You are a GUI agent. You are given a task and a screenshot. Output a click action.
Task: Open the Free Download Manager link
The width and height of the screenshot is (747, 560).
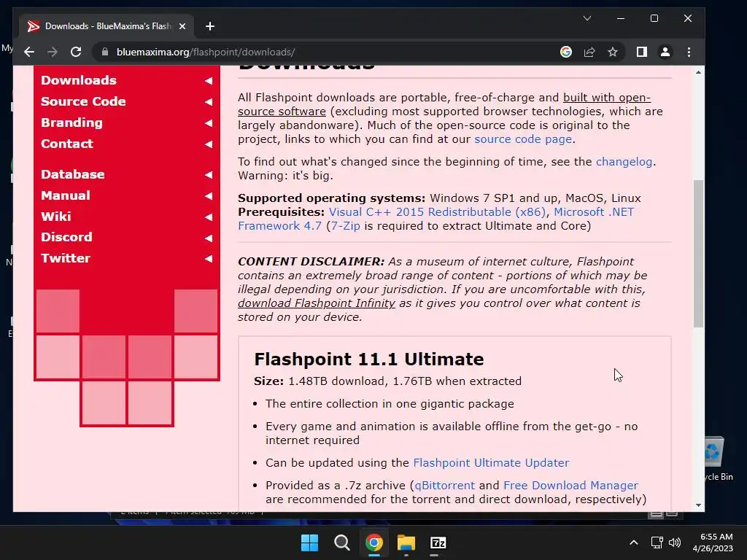[570, 485]
